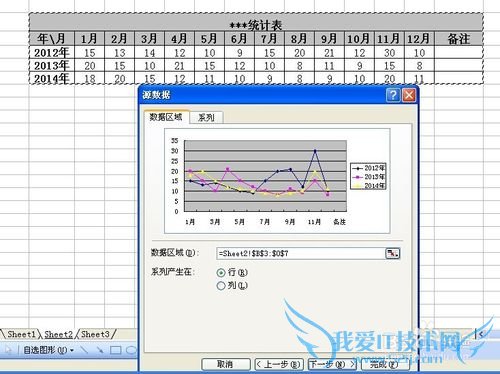This screenshot has width=500, height=374.
Task: Select the 2012年 11月 cell showing 30
Action: coord(389,52)
